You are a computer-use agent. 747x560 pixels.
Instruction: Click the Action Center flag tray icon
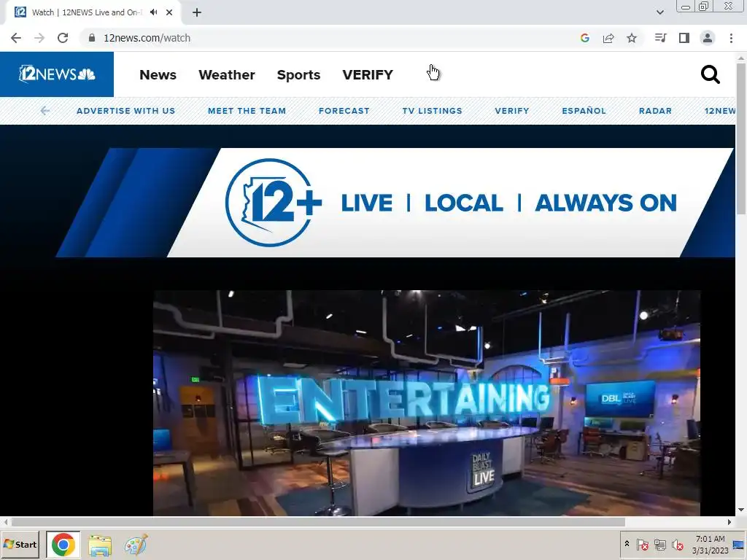coord(642,545)
